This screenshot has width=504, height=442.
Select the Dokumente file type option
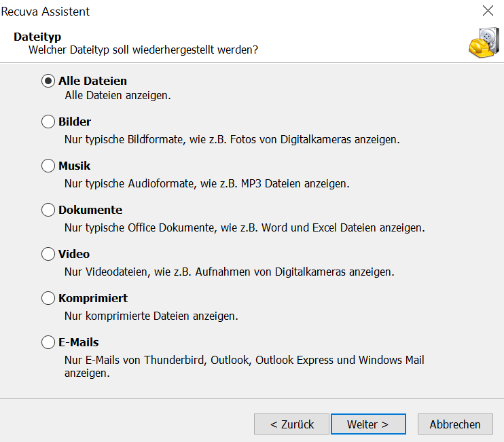[48, 210]
